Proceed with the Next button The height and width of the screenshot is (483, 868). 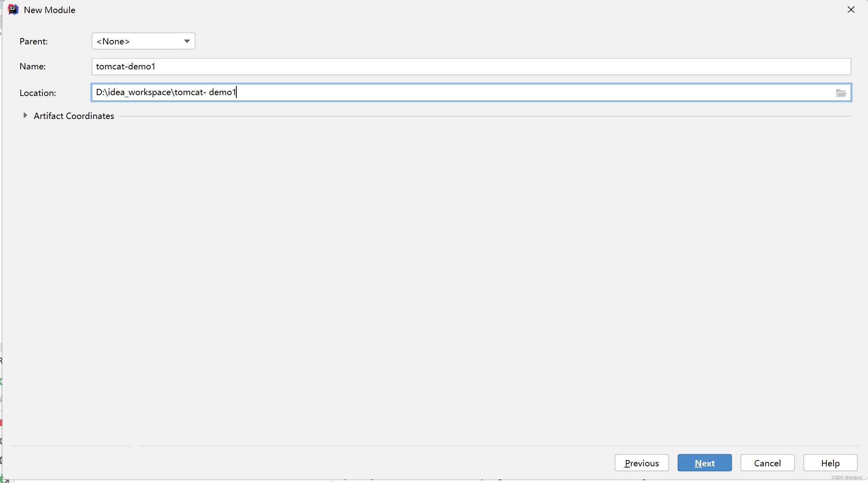(705, 463)
